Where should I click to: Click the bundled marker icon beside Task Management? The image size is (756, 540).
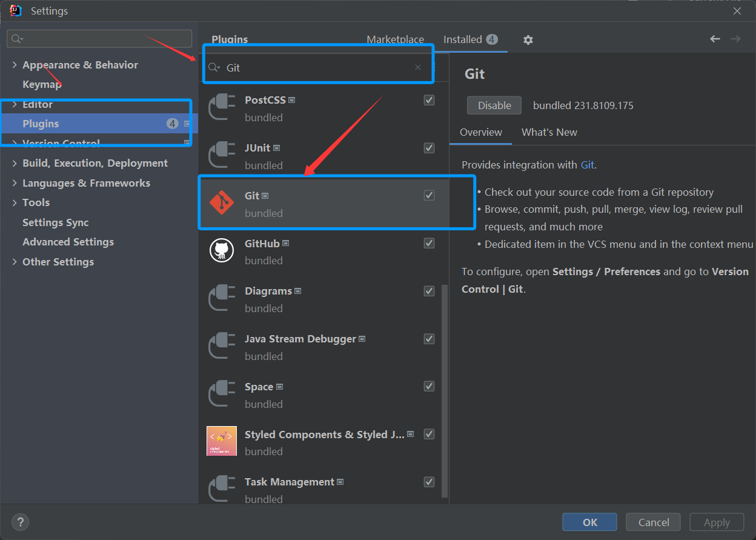click(340, 482)
